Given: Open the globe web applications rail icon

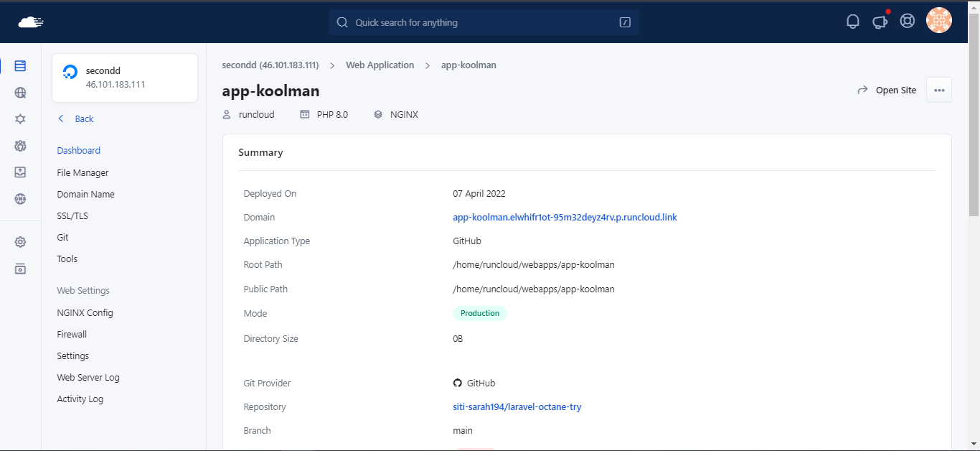Looking at the screenshot, I should click(20, 93).
